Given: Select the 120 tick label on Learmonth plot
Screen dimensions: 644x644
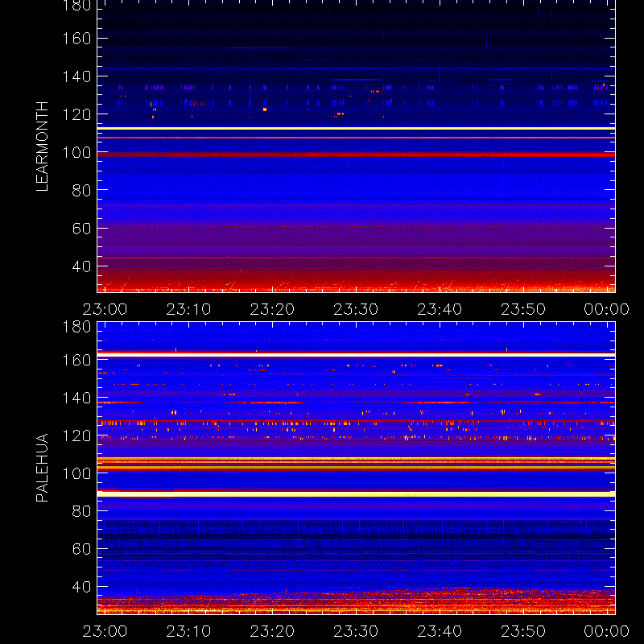Looking at the screenshot, I should (76, 114).
